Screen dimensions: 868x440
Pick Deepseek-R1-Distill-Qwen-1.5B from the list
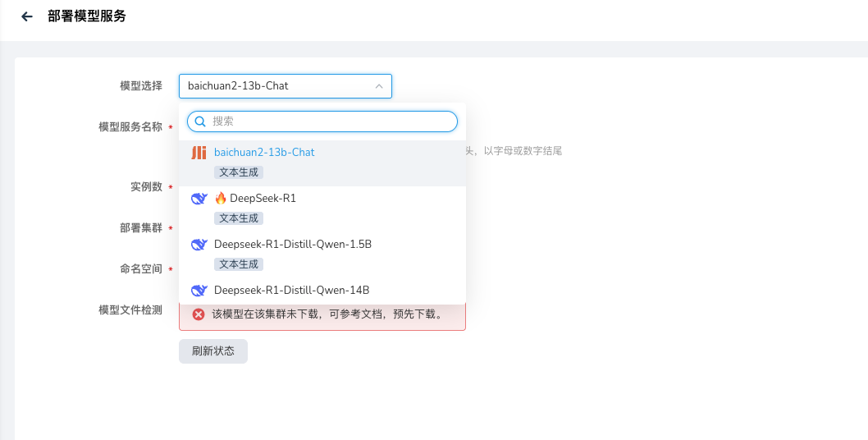[x=292, y=245]
